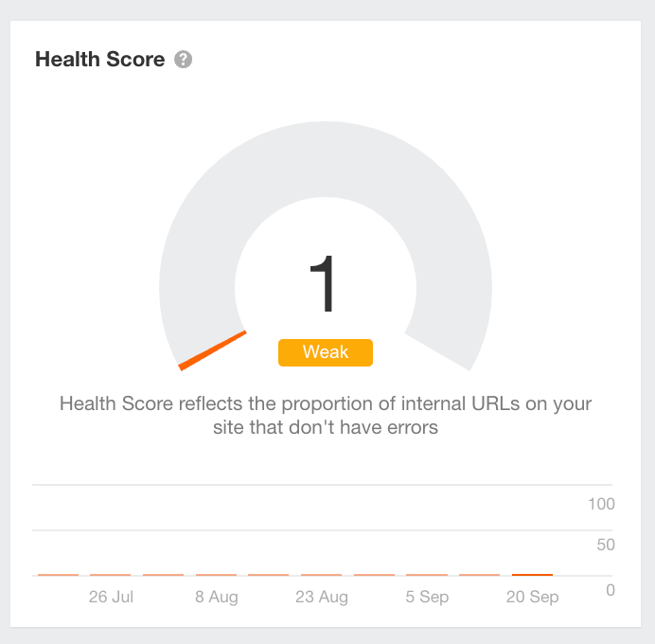Click the Health Score panel title
Viewport: 655px width, 644px height.
point(99,59)
